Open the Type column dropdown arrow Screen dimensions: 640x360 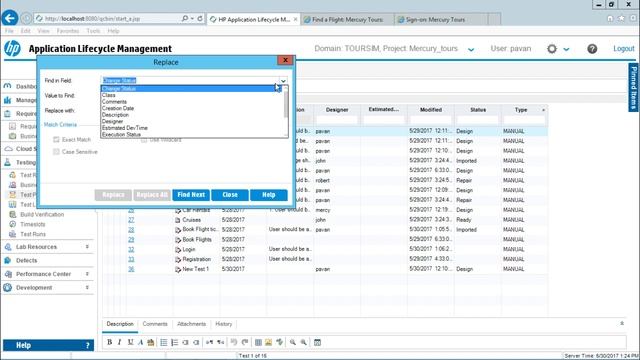[543, 110]
